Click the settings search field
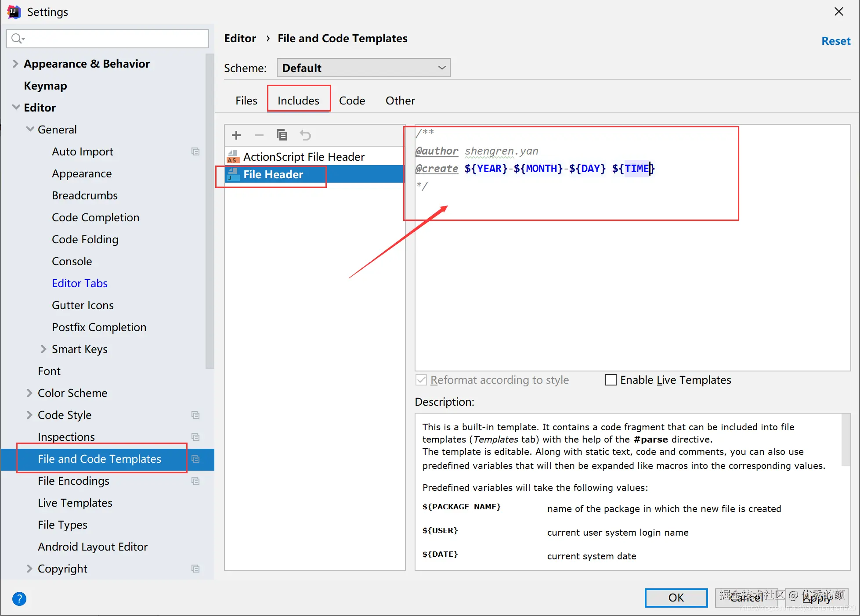This screenshot has width=860, height=616. pyautogui.click(x=108, y=39)
